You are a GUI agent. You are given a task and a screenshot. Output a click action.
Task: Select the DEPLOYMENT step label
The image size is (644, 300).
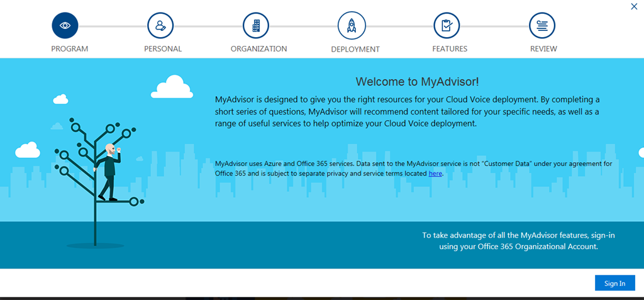click(355, 49)
